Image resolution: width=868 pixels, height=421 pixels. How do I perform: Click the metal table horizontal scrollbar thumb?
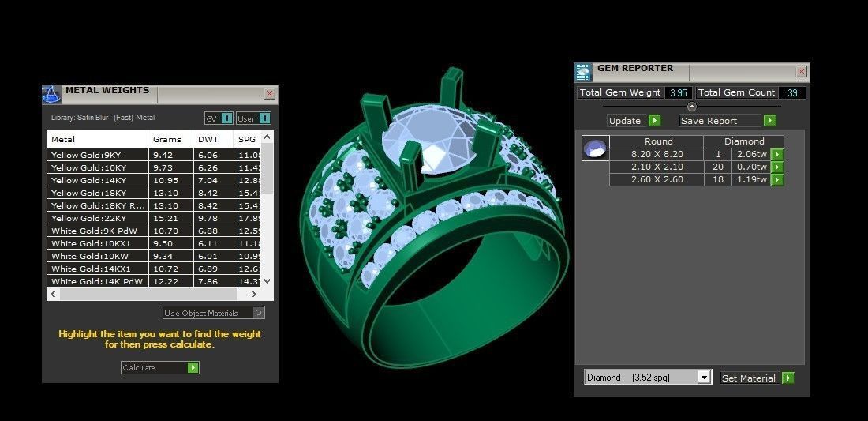[148, 294]
